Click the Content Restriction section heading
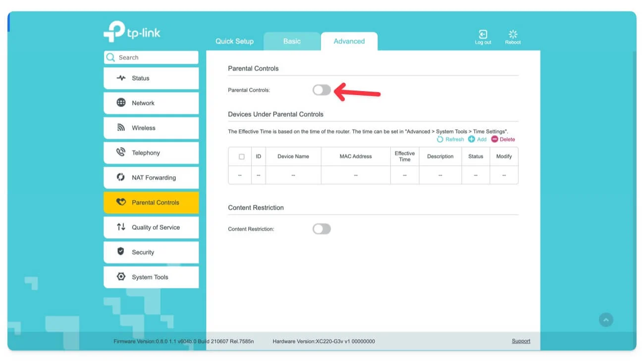 256,207
